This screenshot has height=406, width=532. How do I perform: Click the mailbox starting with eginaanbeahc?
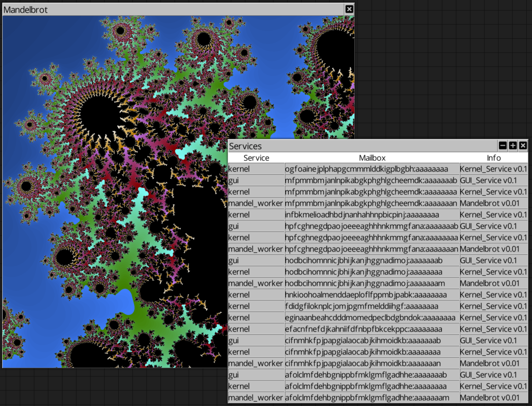pos(370,318)
